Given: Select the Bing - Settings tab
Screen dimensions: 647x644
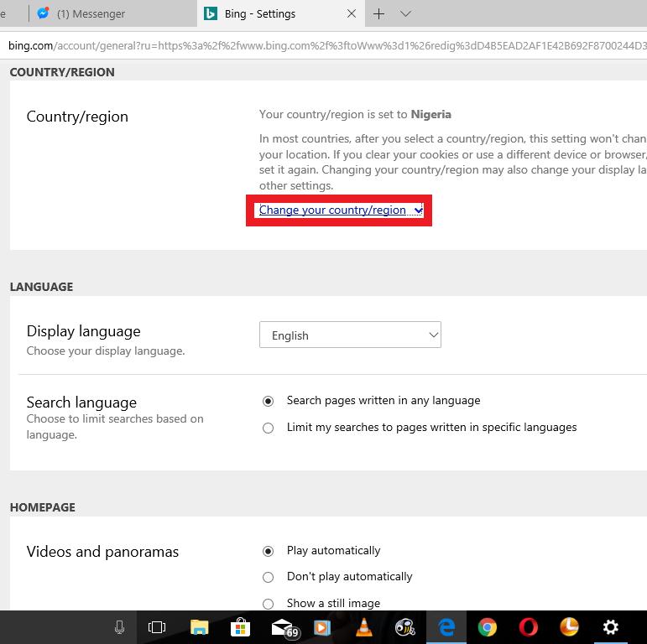Looking at the screenshot, I should pyautogui.click(x=280, y=13).
